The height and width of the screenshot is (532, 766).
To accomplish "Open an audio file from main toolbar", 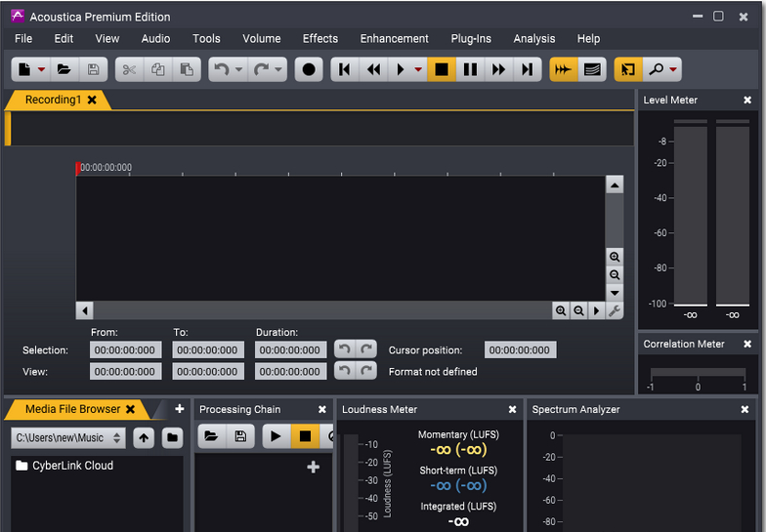I will (64, 70).
